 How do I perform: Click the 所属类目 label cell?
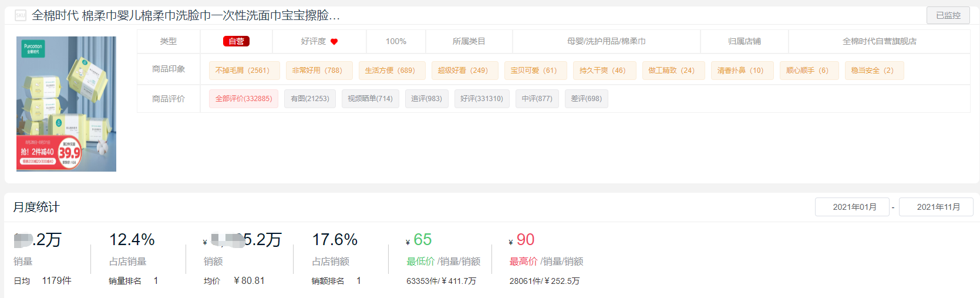[x=469, y=41]
